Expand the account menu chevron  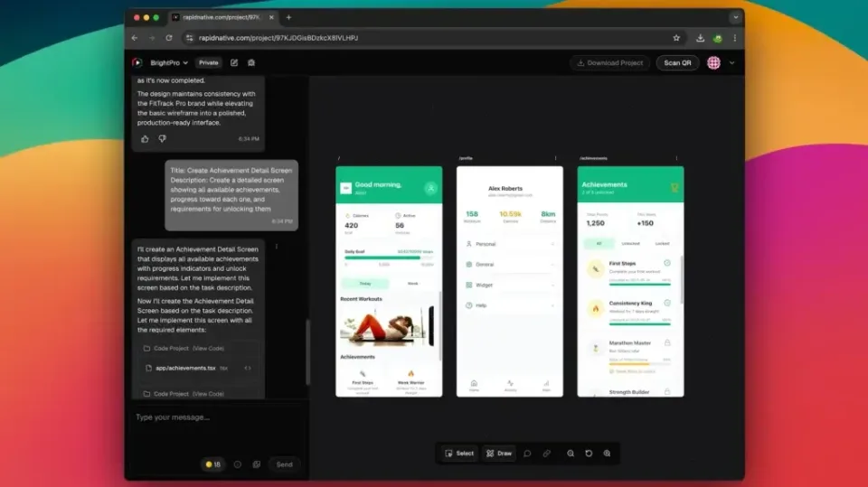pyautogui.click(x=731, y=62)
